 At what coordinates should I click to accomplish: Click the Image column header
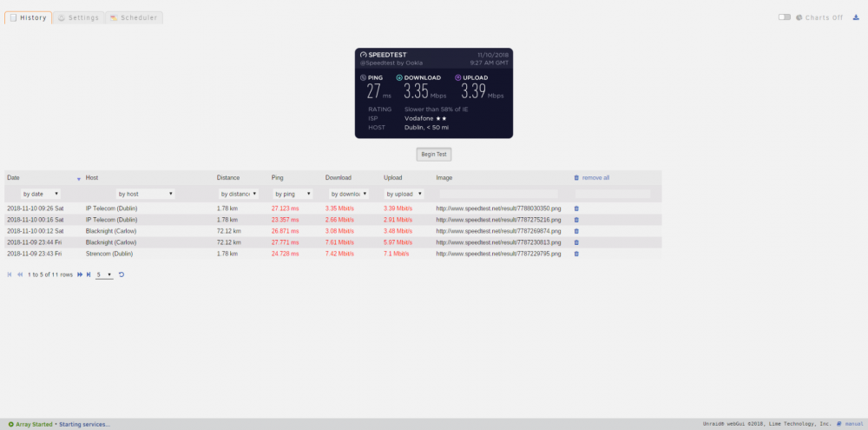(444, 178)
